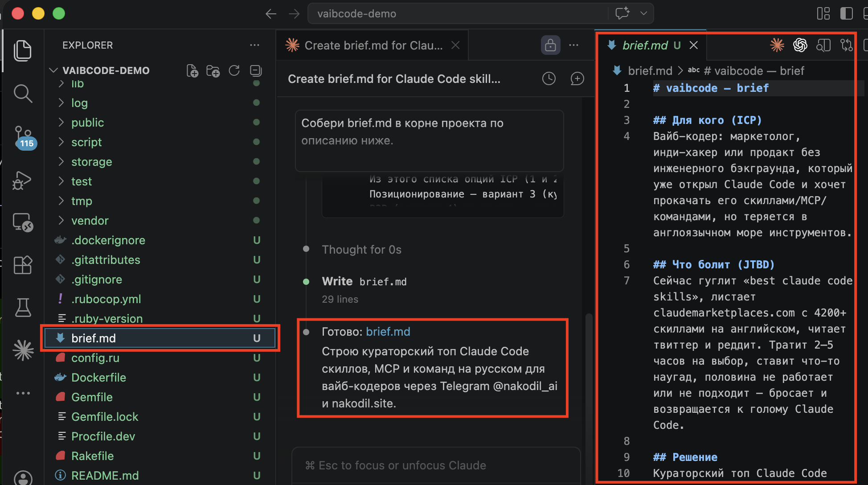Viewport: 868px width, 485px height.
Task: Toggle the primary sidebar visibility
Action: 847,14
